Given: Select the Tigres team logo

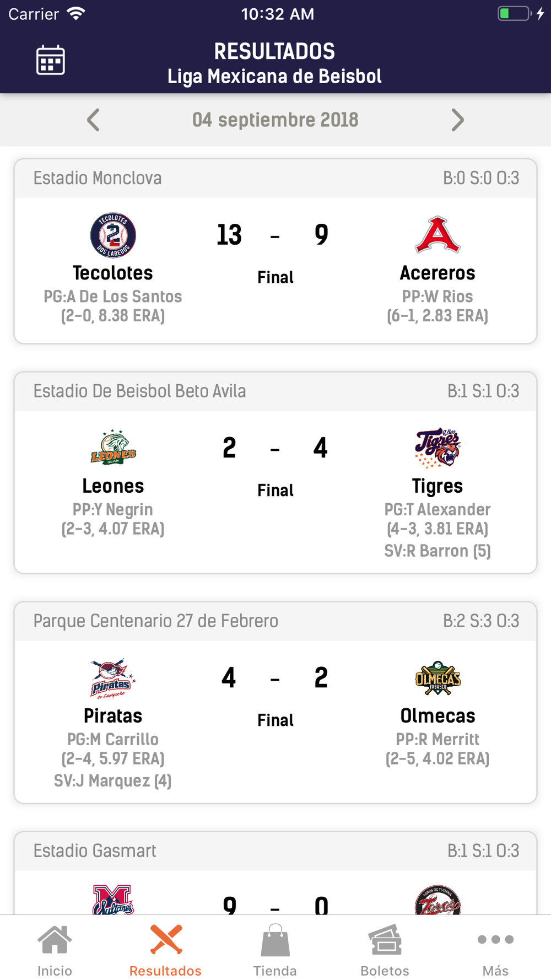Looking at the screenshot, I should coord(437,448).
